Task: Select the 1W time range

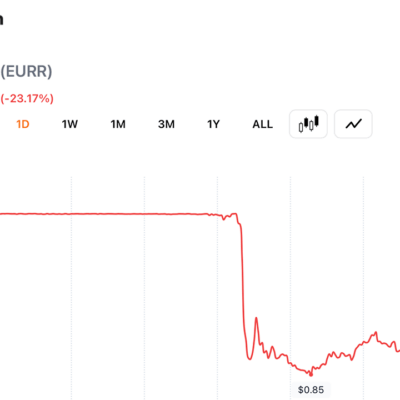Action: pyautogui.click(x=70, y=124)
